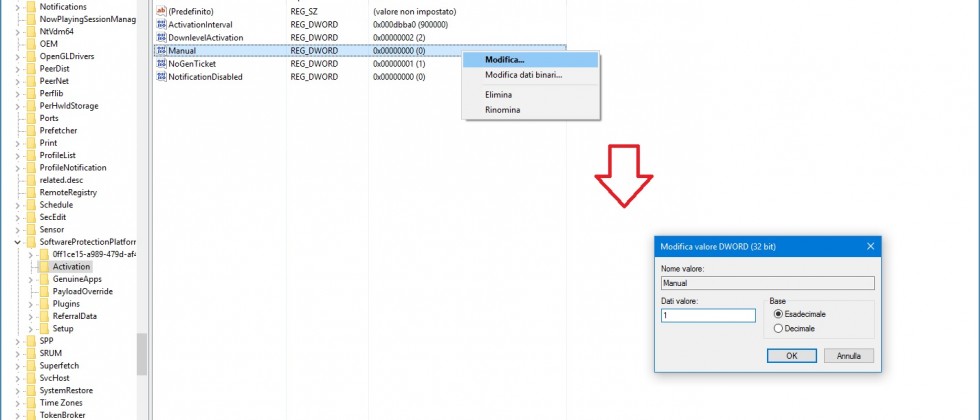Click the ActivationInterval value icon
980x420 pixels.
[161, 24]
